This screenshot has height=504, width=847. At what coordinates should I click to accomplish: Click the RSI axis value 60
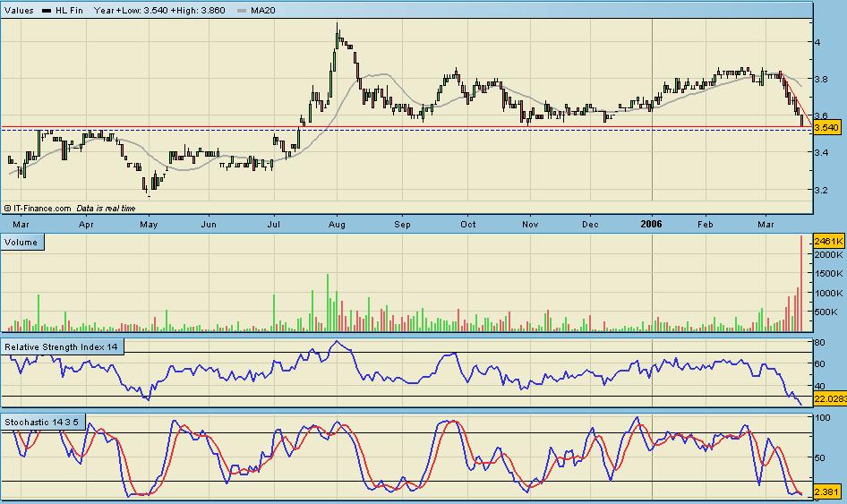[x=819, y=364]
